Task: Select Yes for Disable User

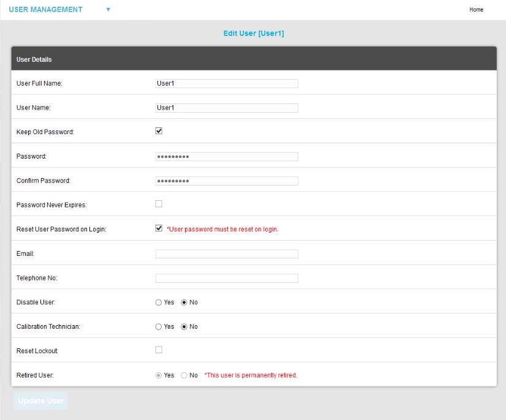Action: (159, 302)
